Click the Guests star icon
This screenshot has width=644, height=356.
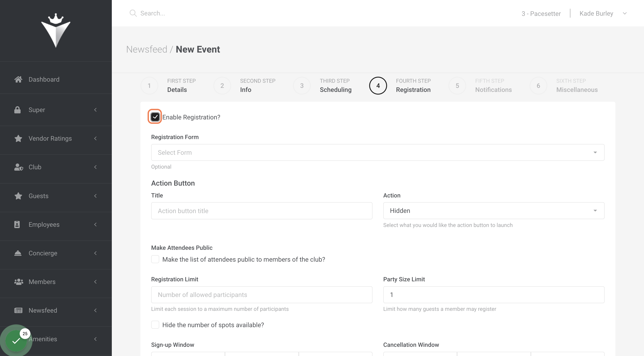[18, 196]
